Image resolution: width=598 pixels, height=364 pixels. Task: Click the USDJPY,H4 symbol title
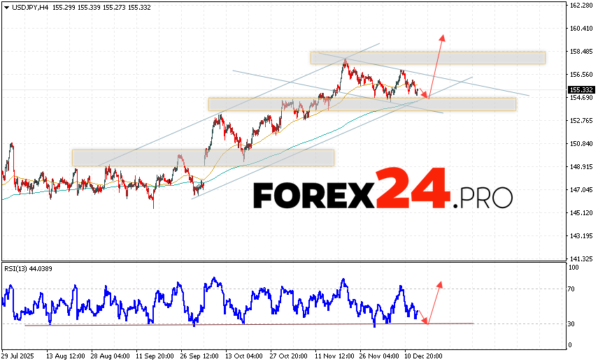(30, 6)
